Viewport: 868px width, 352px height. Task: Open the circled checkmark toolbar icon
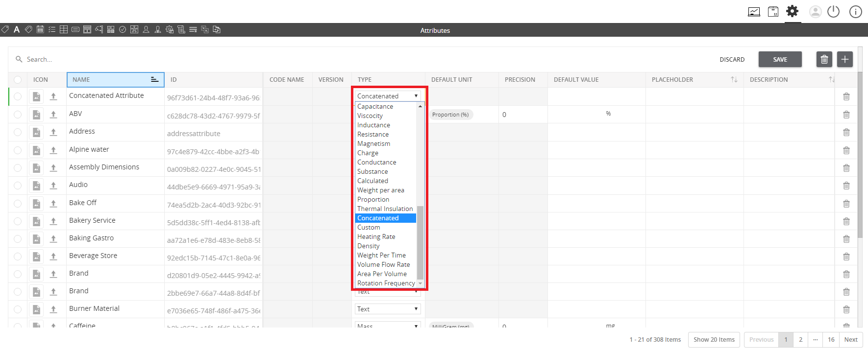(123, 30)
